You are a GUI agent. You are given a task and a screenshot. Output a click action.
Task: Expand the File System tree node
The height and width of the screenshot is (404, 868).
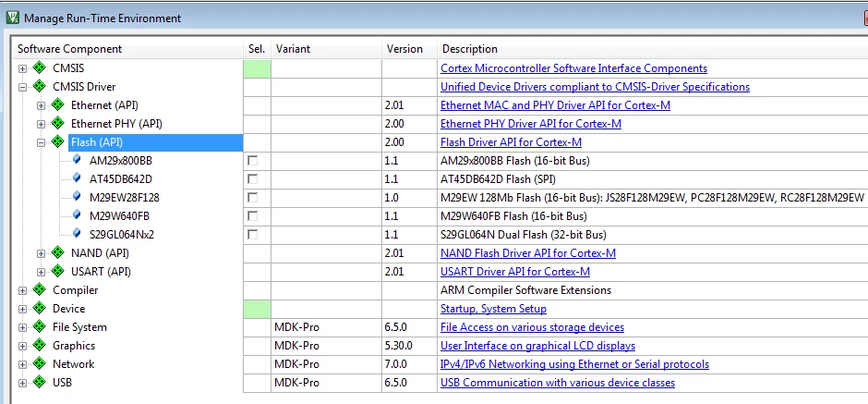(22, 327)
